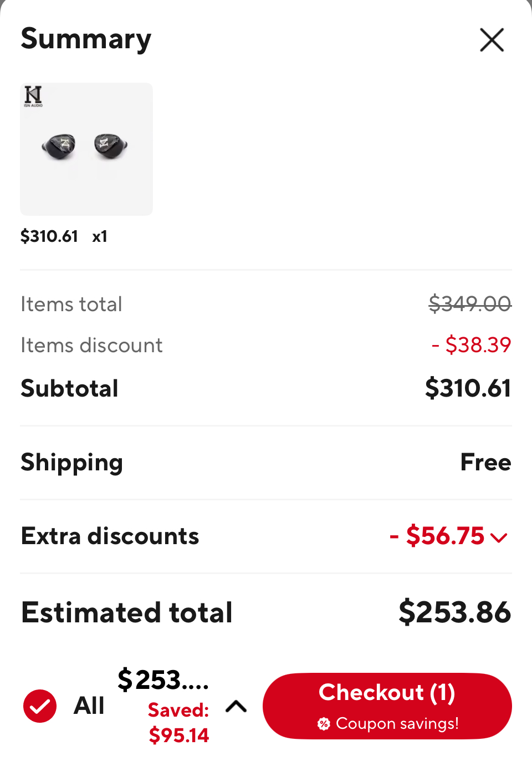Select the left earphone in the product photo

click(58, 145)
